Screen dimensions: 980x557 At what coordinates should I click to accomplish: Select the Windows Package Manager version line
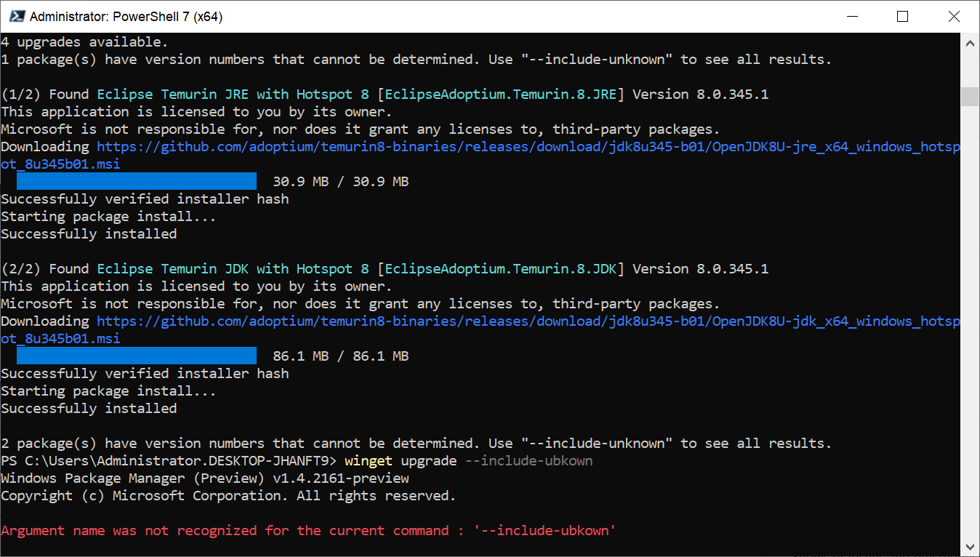(x=204, y=478)
